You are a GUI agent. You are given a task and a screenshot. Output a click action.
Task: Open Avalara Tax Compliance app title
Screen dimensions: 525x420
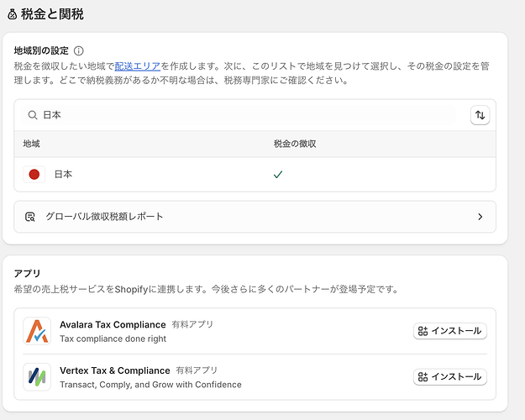[x=112, y=323]
